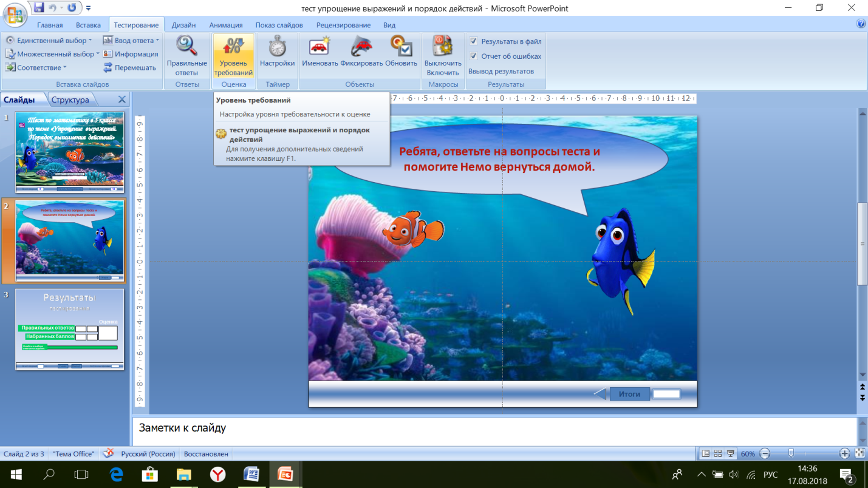Screen dimensions: 868x488
Task: Open the Windows Start menu
Action: coord(16,474)
